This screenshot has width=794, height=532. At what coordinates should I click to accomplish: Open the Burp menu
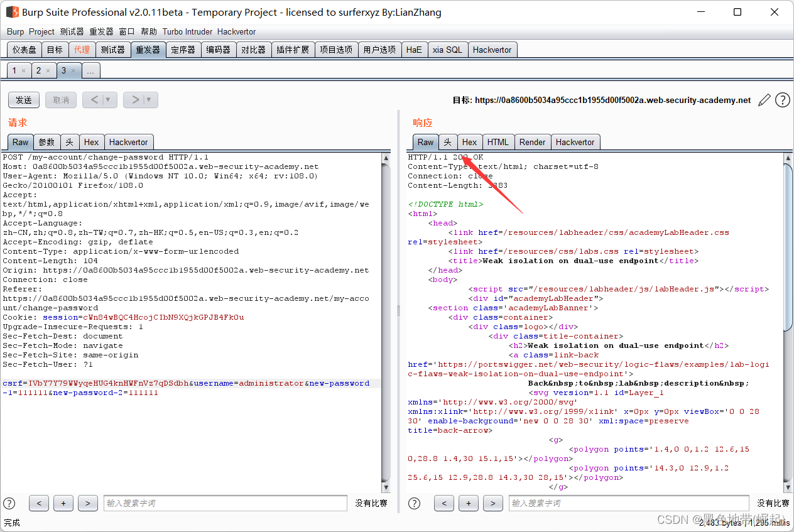pyautogui.click(x=16, y=31)
